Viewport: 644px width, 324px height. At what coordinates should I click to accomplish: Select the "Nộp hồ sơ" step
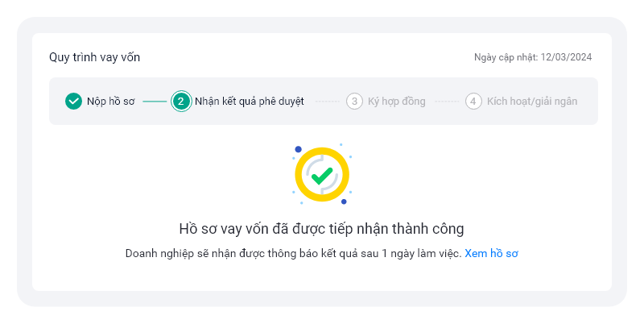coord(111,102)
